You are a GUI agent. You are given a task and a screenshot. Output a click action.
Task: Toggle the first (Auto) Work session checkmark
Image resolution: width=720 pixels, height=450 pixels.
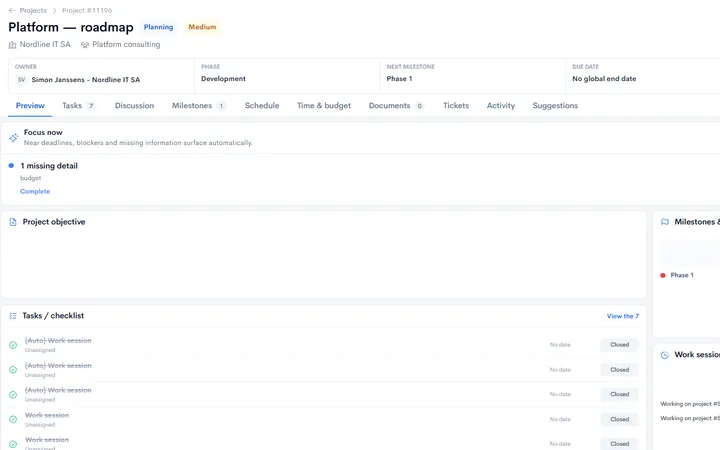(x=13, y=345)
